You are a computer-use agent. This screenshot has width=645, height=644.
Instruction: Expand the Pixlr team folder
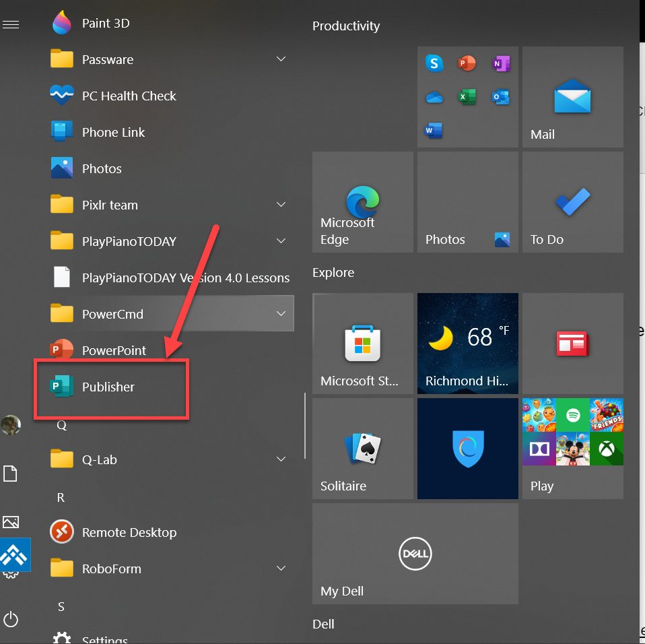point(281,205)
